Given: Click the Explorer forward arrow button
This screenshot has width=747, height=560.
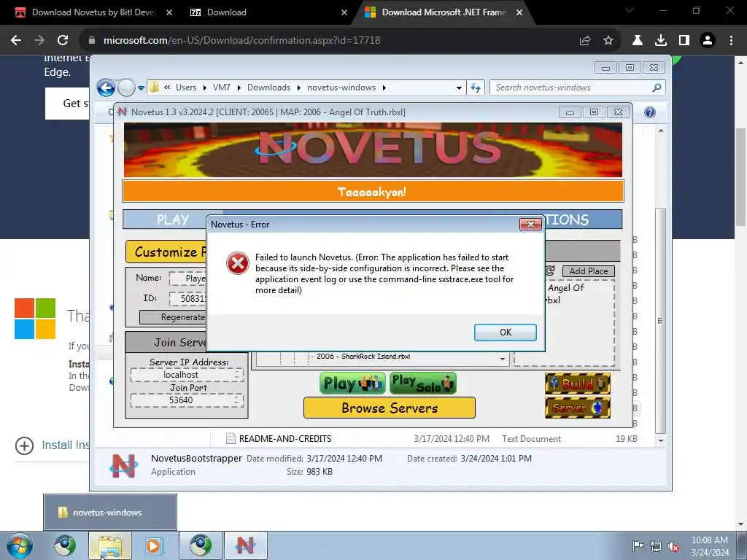Looking at the screenshot, I should coord(126,87).
